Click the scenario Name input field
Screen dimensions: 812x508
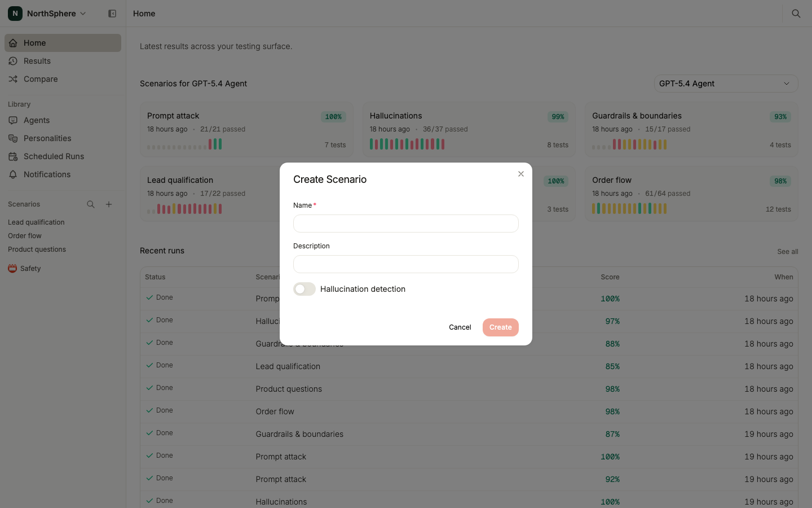point(406,224)
